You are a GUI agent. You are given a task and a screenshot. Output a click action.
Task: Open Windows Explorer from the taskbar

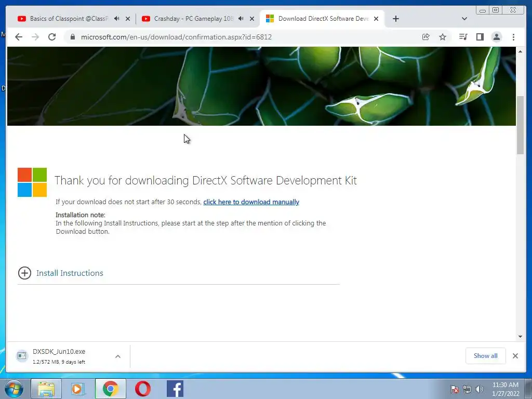tap(46, 389)
